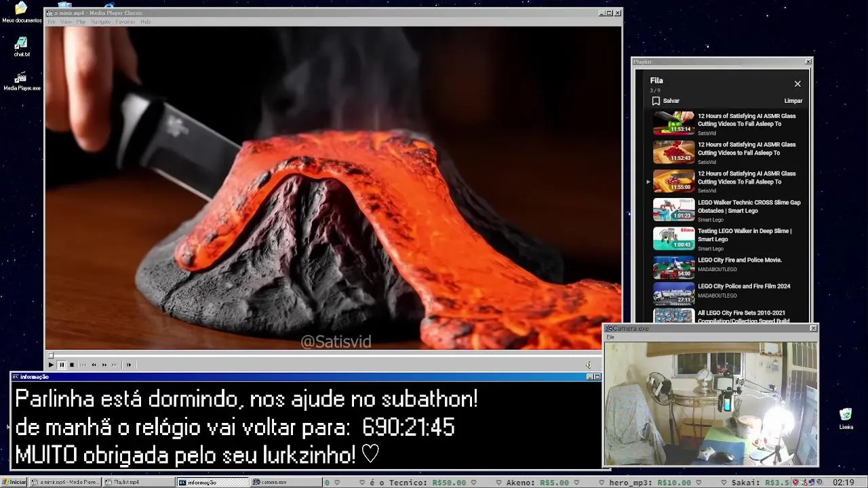
Task: Select the Media Player.exe desktop icon
Action: click(22, 81)
